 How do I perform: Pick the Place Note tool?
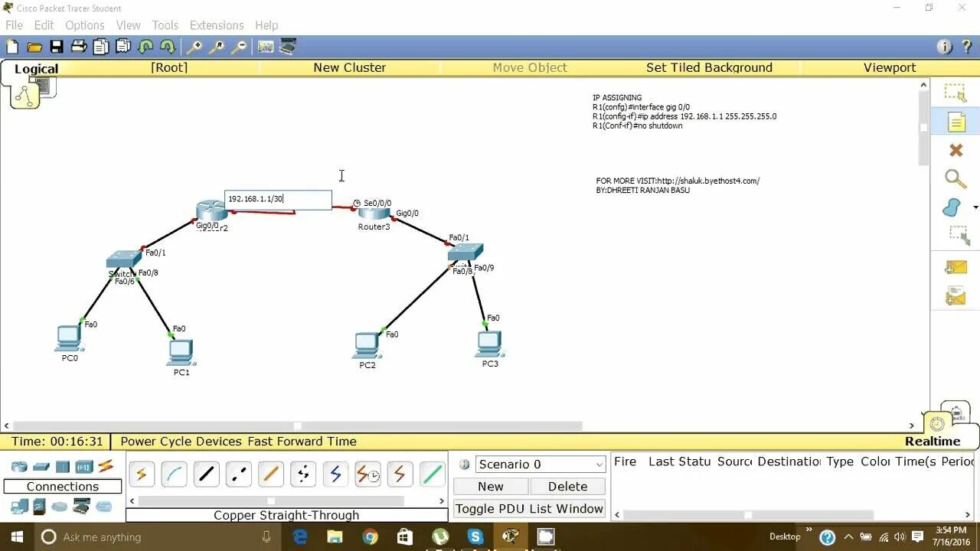pos(956,122)
